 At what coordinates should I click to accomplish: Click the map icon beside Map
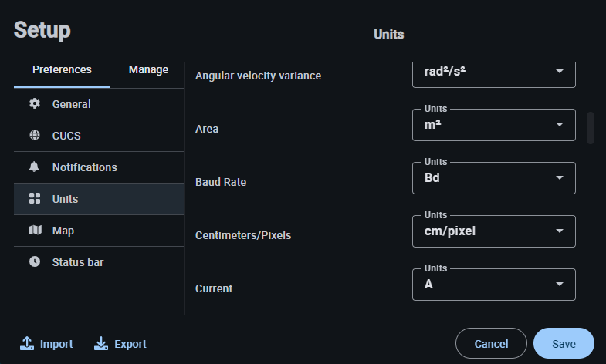(x=35, y=231)
